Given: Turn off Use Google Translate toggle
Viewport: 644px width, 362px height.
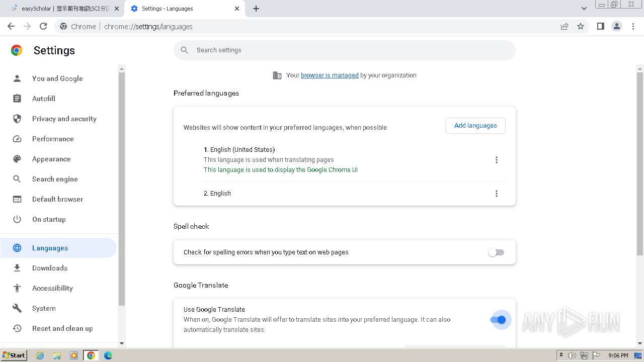Looking at the screenshot, I should tap(498, 320).
